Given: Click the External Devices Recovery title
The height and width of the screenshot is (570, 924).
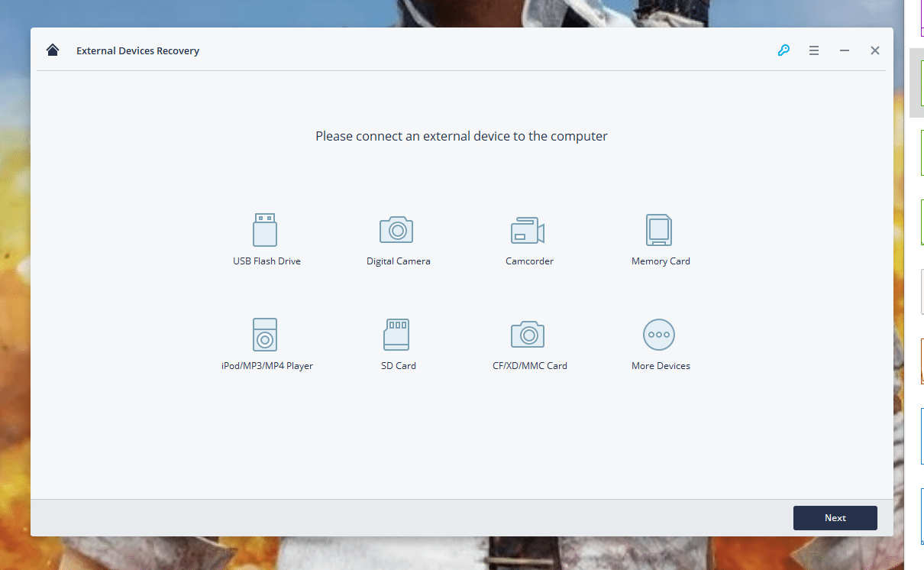Looking at the screenshot, I should (x=138, y=51).
